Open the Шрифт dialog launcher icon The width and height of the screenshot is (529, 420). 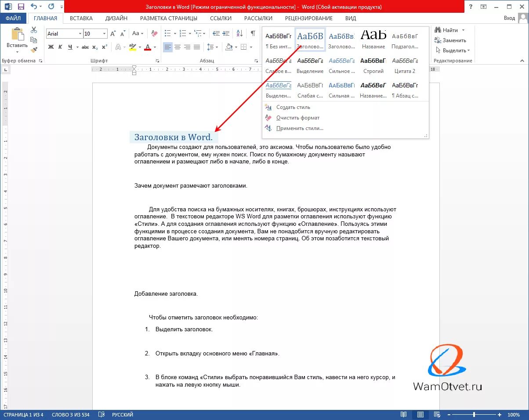(158, 61)
